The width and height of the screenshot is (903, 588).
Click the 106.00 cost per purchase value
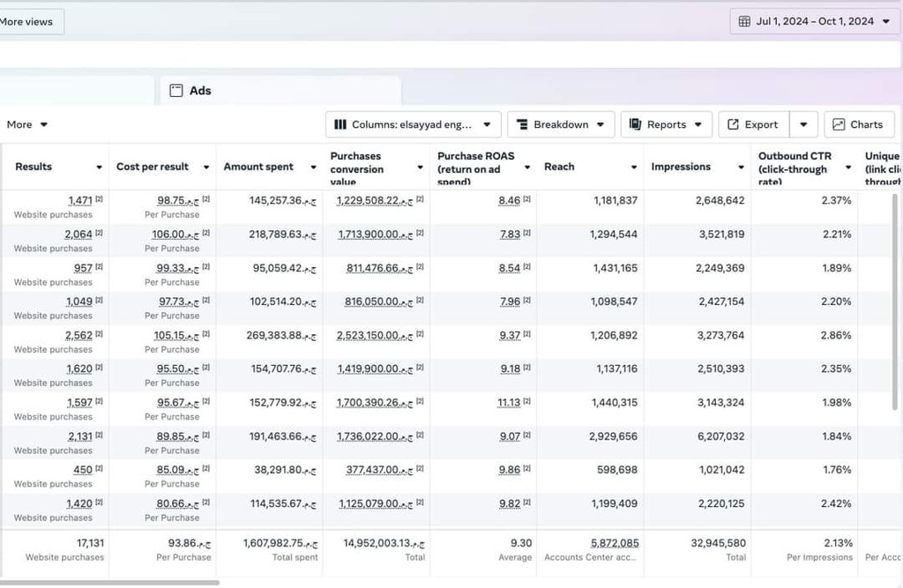pyautogui.click(x=175, y=234)
